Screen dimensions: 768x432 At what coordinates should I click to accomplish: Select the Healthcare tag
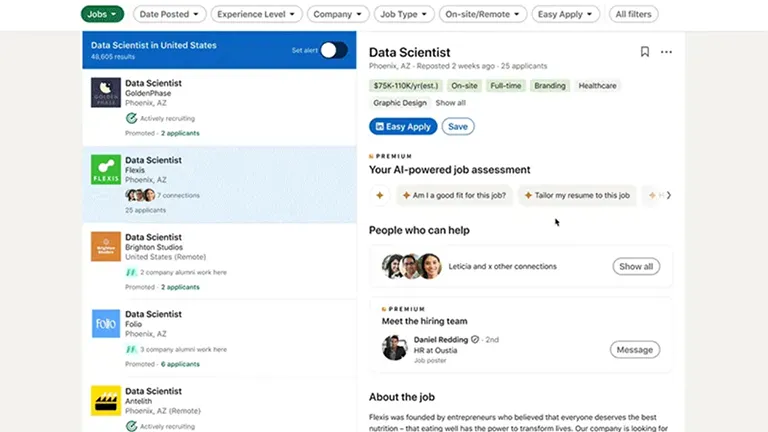(598, 86)
